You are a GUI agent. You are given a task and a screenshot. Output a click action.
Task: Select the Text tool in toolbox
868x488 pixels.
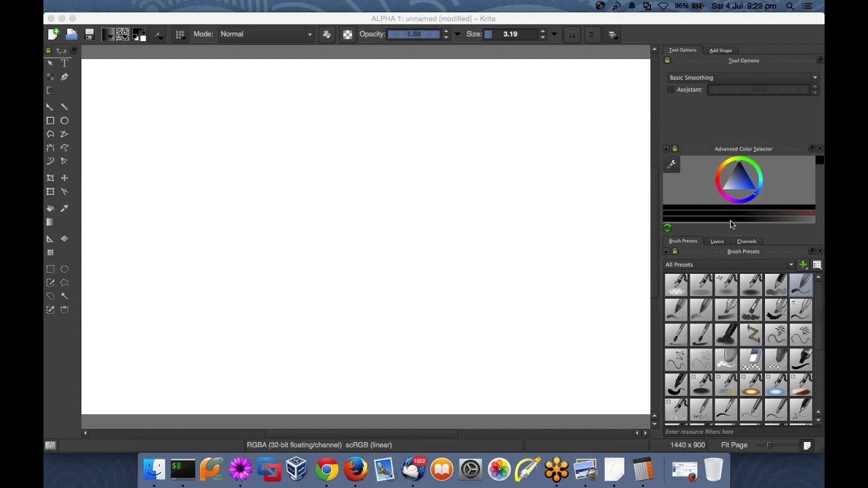click(x=64, y=63)
